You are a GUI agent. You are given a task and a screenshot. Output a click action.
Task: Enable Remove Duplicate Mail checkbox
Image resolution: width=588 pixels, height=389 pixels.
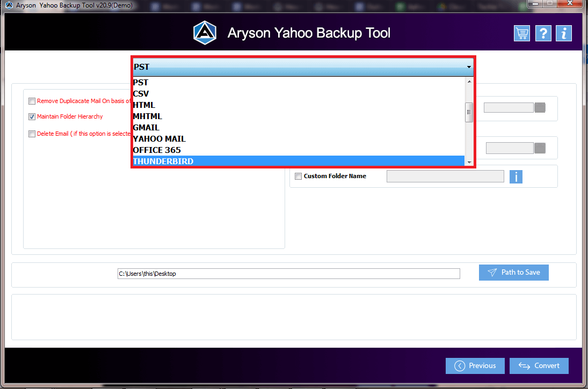32,101
